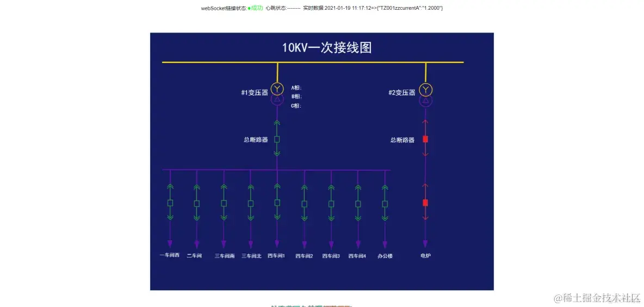Click the green websocket status dot
Viewport: 644px width, 307px height.
click(249, 8)
